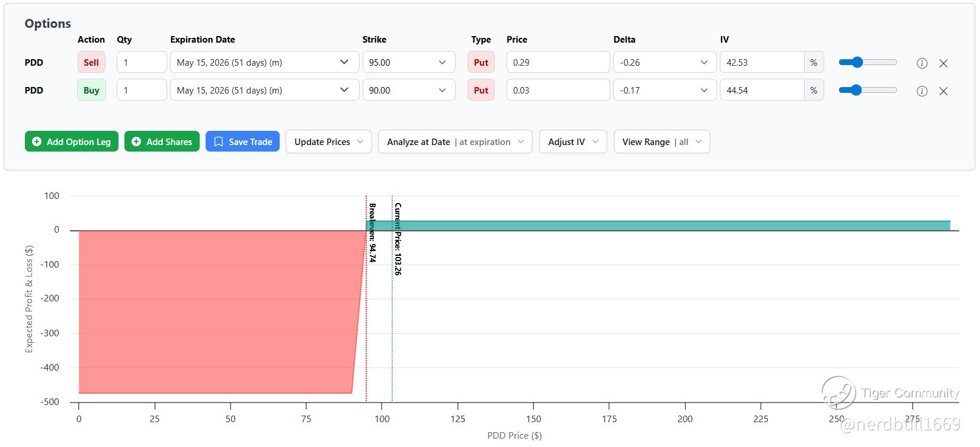Click info icon for the 95.00 put leg

(922, 63)
